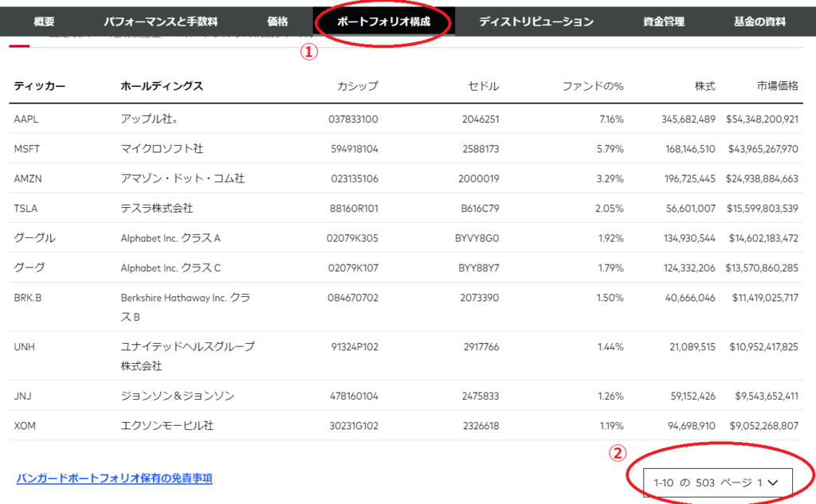
Task: Click holding ユナイテッドヘルスグループ株式会社
Action: (x=187, y=356)
